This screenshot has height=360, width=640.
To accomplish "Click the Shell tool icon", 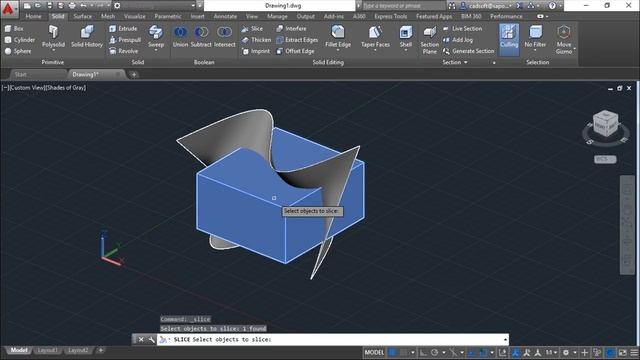I will tap(406, 32).
